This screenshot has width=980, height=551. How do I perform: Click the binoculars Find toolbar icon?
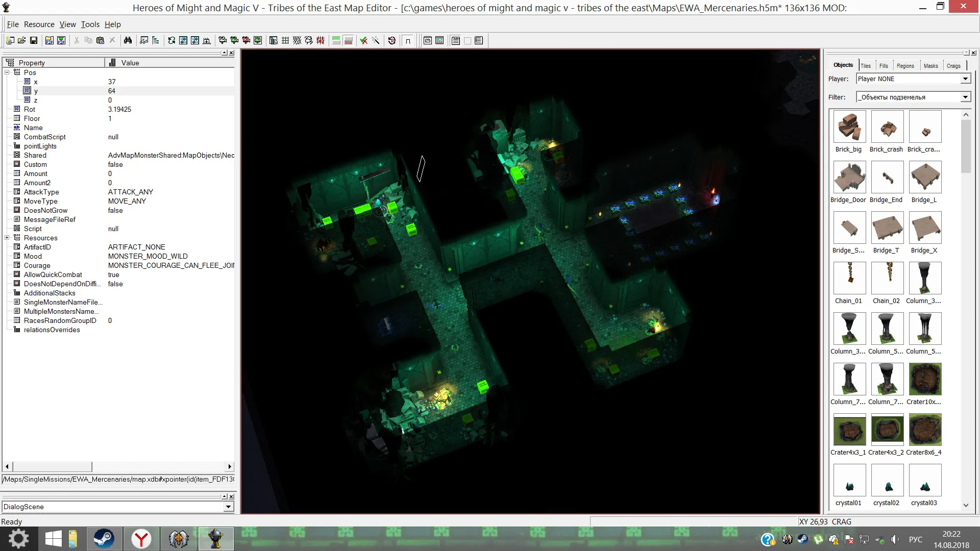coord(128,40)
